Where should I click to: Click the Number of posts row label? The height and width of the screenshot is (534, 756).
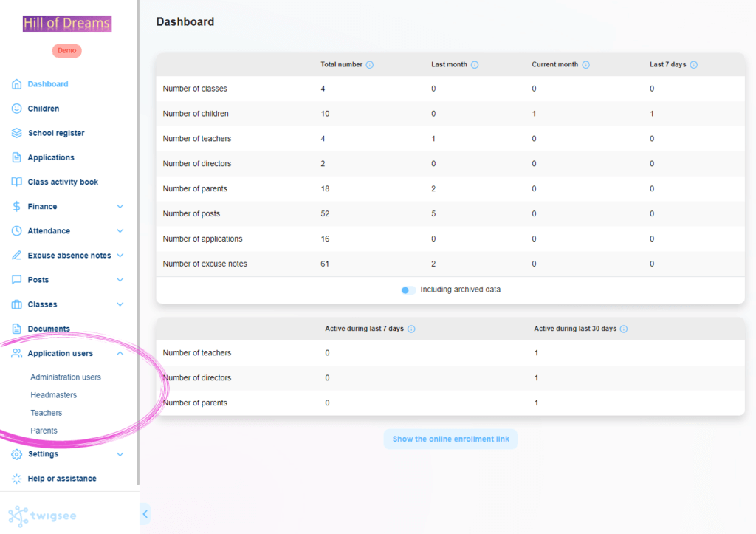[191, 213]
